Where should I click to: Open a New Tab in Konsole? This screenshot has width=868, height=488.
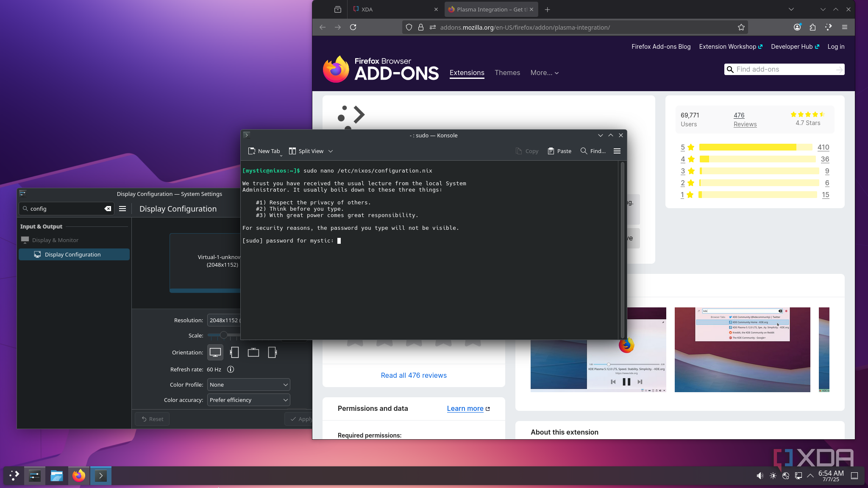click(x=264, y=151)
